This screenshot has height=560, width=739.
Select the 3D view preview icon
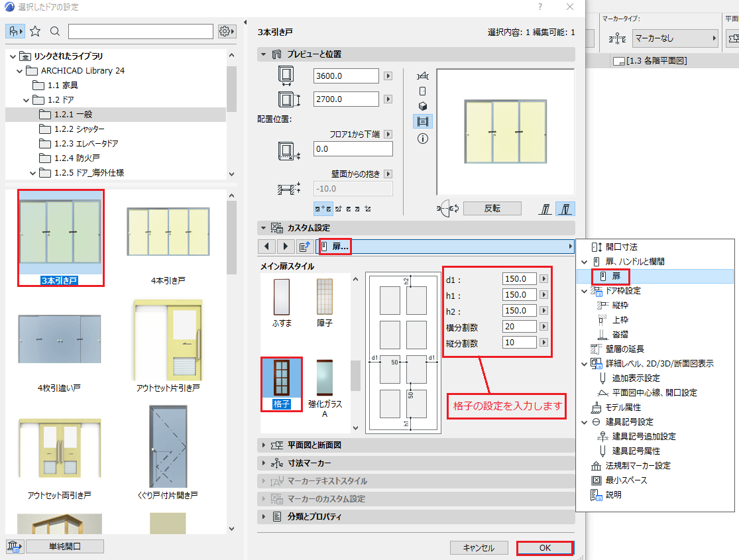[423, 106]
